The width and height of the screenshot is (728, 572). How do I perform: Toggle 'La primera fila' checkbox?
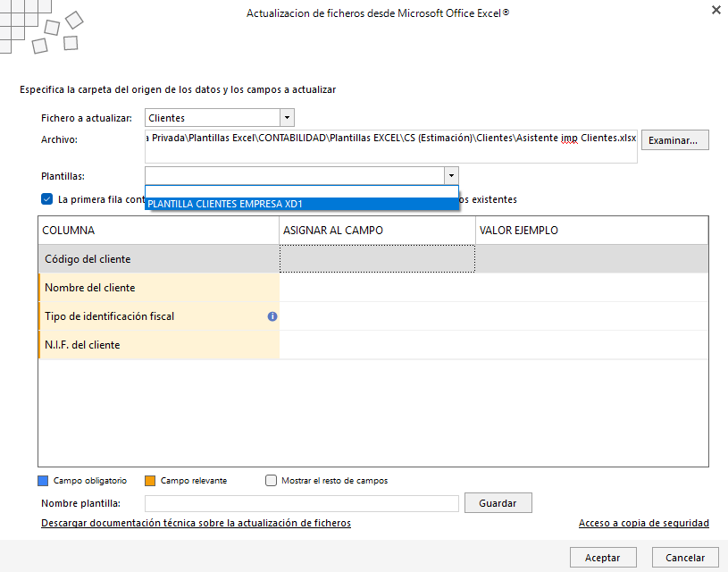tap(46, 199)
